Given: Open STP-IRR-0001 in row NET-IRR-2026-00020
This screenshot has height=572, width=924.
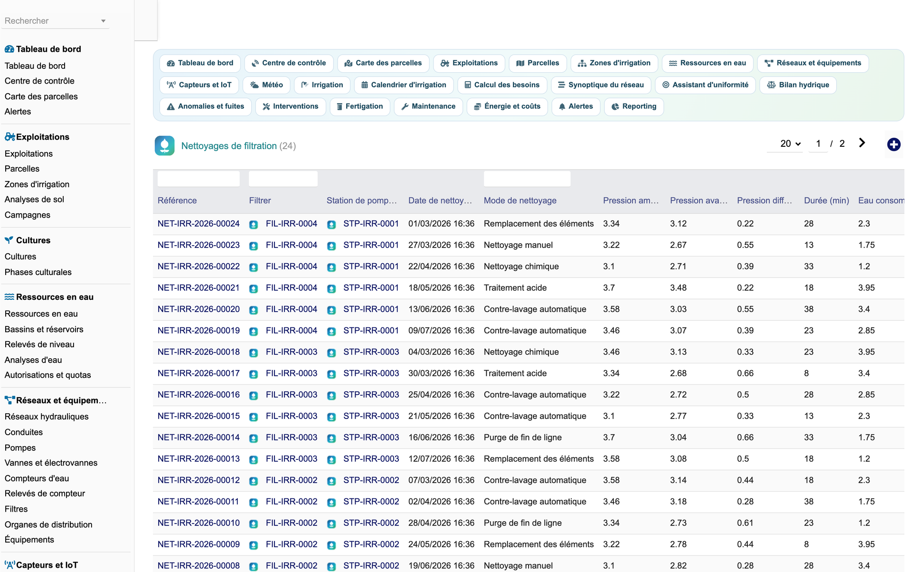Looking at the screenshot, I should [371, 309].
